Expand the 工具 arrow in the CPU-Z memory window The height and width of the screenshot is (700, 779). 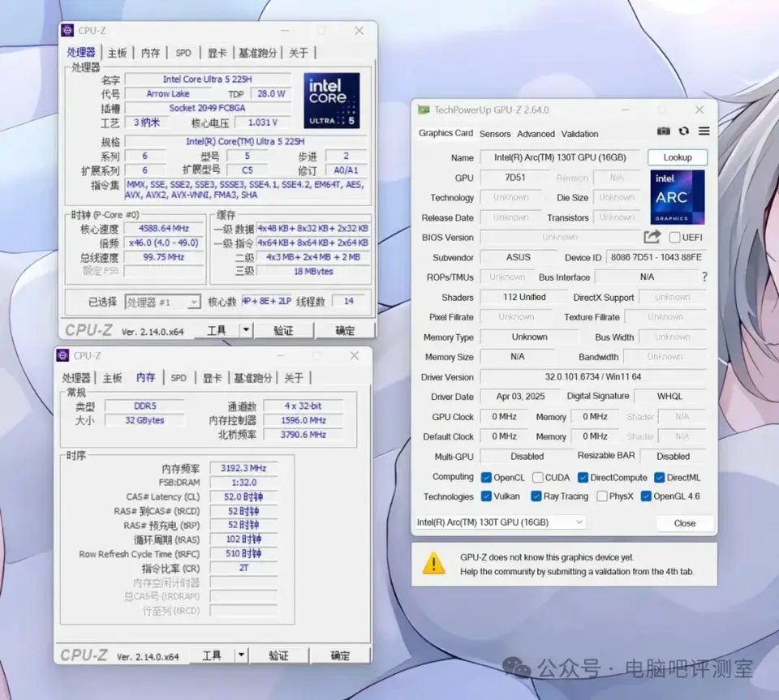pos(241,655)
